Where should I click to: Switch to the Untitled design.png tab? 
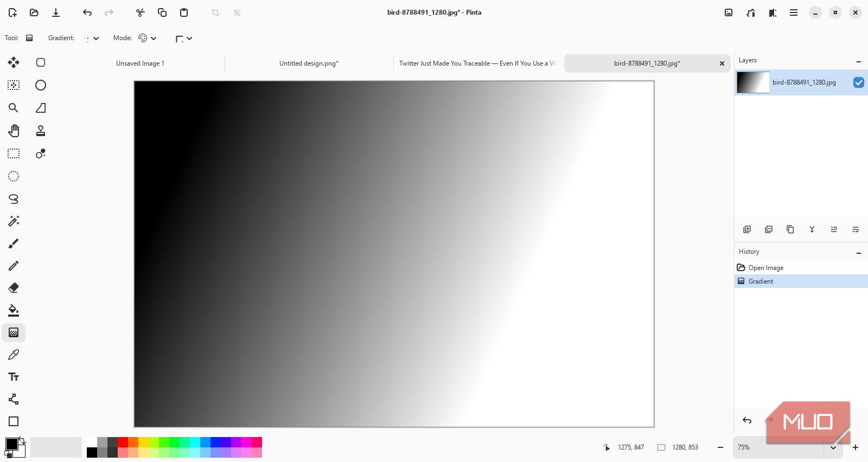(x=309, y=63)
